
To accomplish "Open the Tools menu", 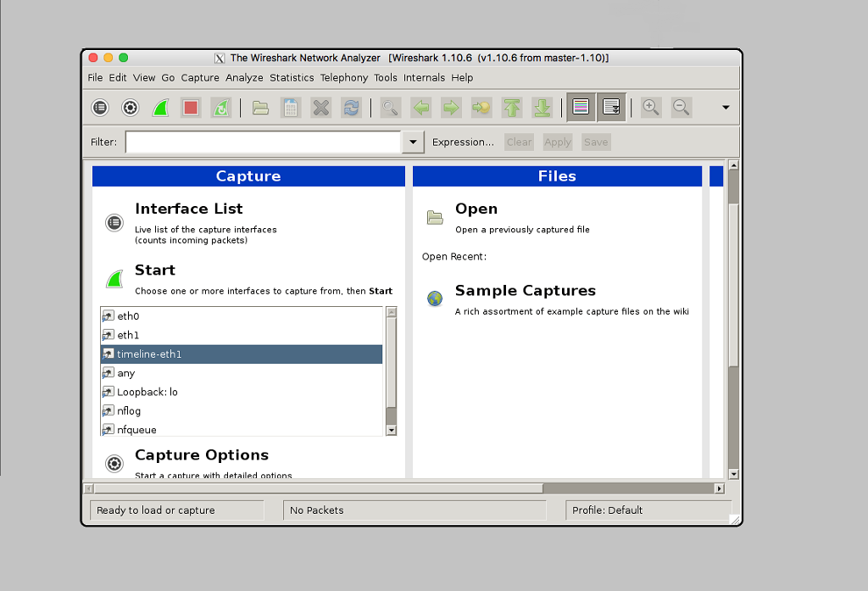I will 386,77.
